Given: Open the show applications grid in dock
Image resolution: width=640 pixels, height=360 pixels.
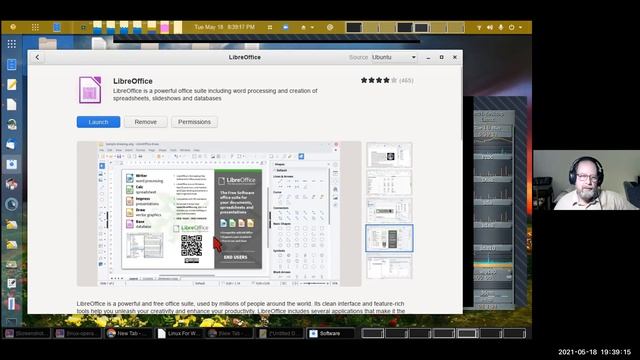Looking at the screenshot, I should 11,44.
